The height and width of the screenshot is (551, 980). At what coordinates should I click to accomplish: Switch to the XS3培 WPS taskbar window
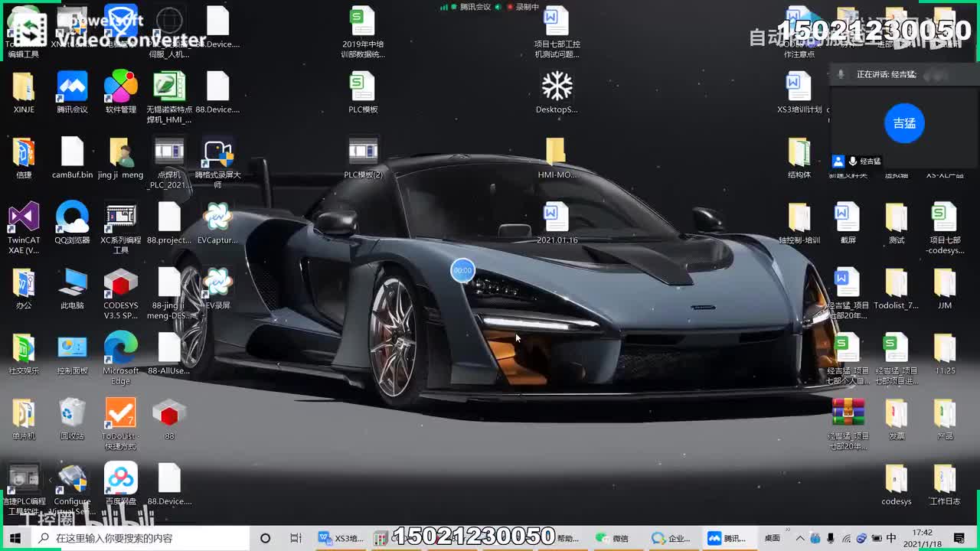(341, 538)
